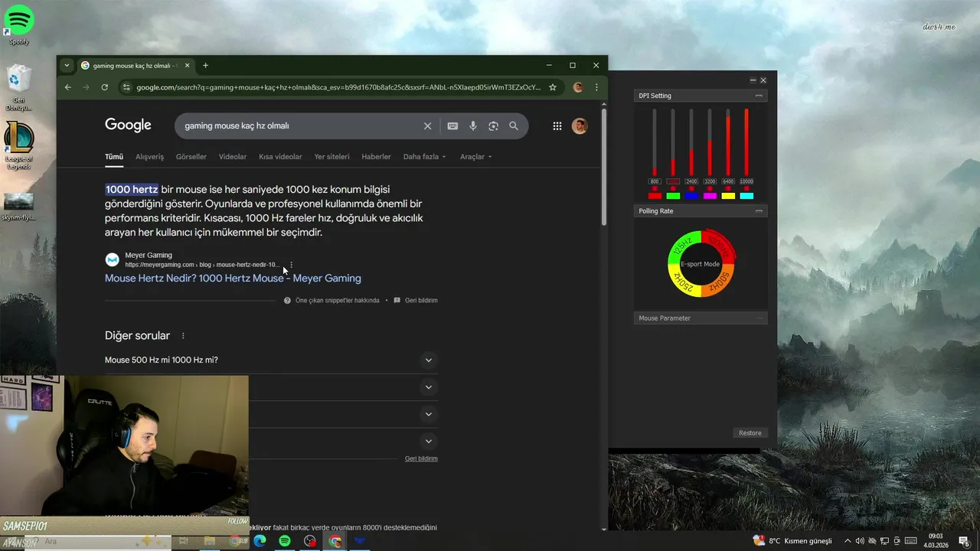The width and height of the screenshot is (980, 551).
Task: Pick the green DPI color swatch
Action: point(673,196)
